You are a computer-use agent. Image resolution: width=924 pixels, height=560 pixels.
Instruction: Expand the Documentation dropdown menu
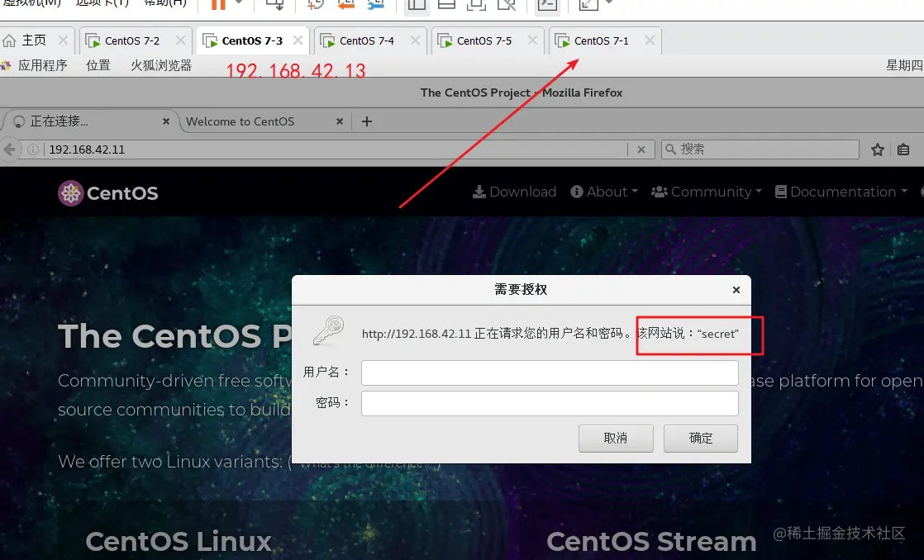click(841, 192)
